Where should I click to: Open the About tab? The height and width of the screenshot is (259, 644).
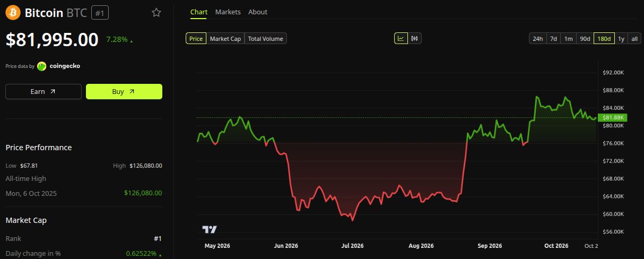point(258,12)
